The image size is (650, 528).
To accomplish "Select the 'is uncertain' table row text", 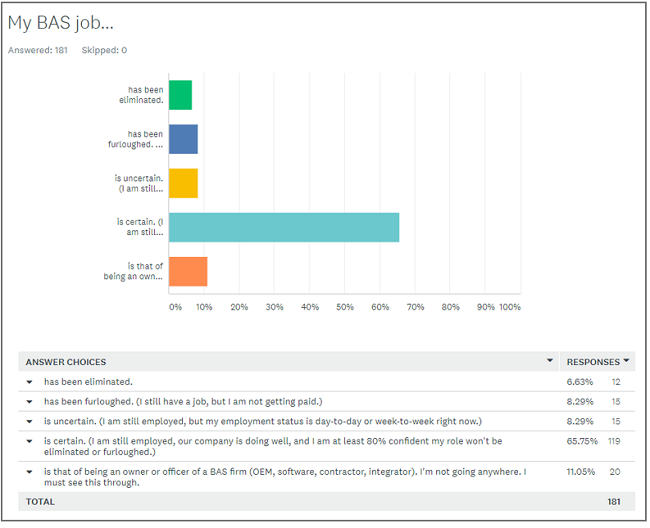I will 263,421.
